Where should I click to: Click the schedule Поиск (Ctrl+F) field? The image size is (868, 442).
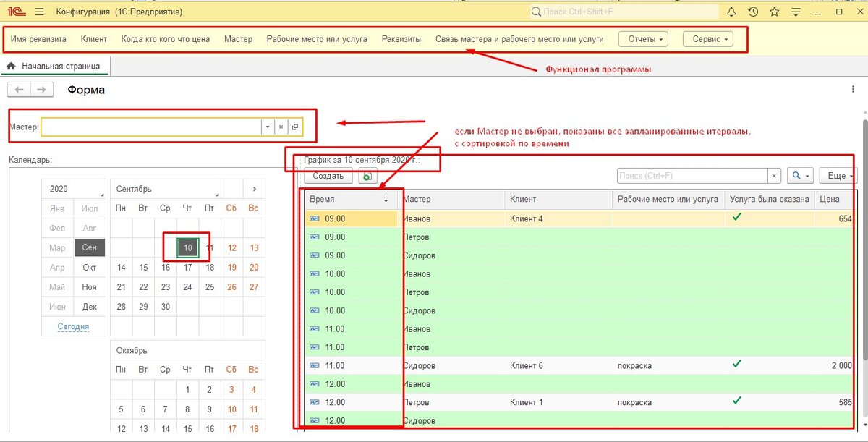click(692, 176)
